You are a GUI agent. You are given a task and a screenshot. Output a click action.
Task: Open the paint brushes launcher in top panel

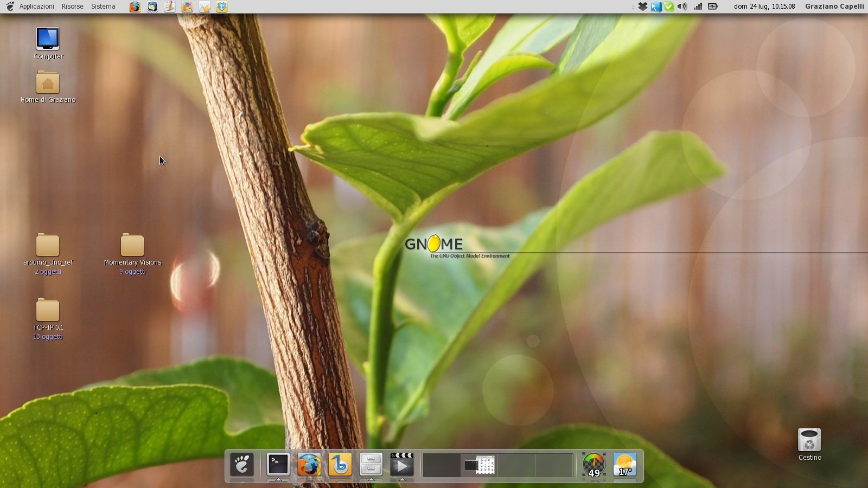click(x=187, y=7)
